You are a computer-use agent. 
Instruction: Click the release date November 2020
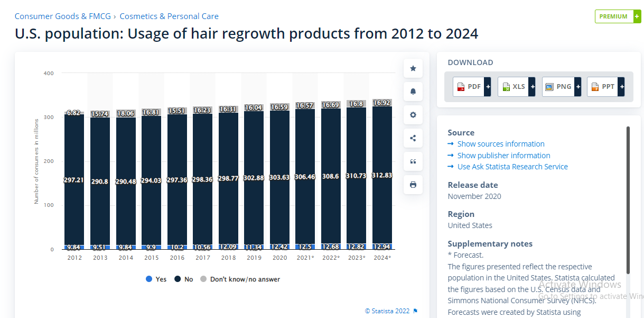(x=474, y=196)
